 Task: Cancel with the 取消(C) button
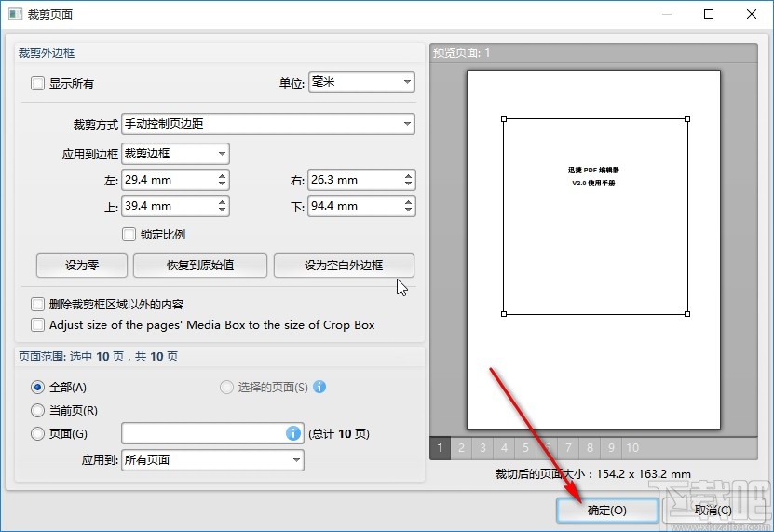(x=713, y=511)
